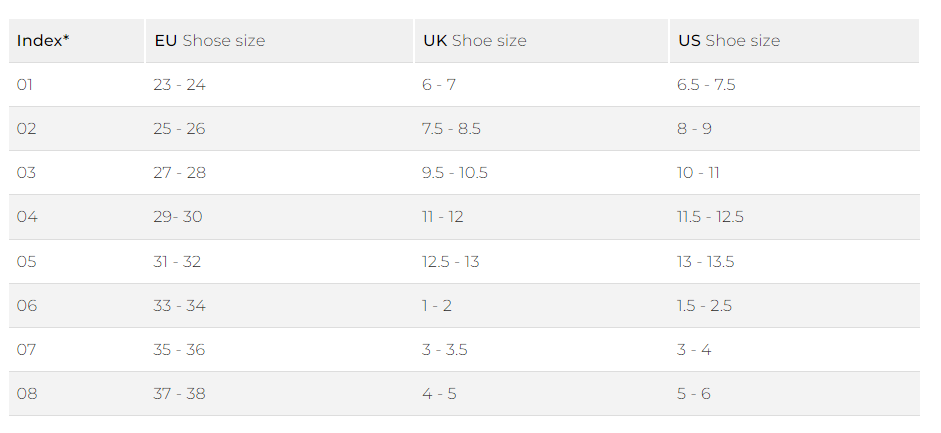Image resolution: width=941 pixels, height=433 pixels.
Task: Click the EU Shoe size header
Action: 209,41
